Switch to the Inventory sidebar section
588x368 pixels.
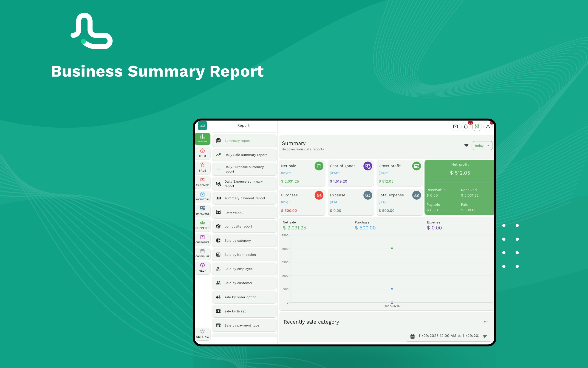point(202,196)
